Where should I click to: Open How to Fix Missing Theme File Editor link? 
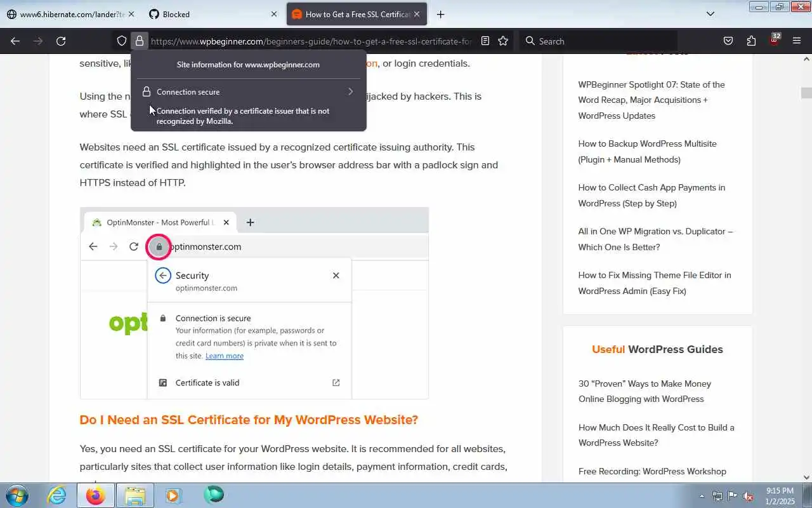point(655,283)
